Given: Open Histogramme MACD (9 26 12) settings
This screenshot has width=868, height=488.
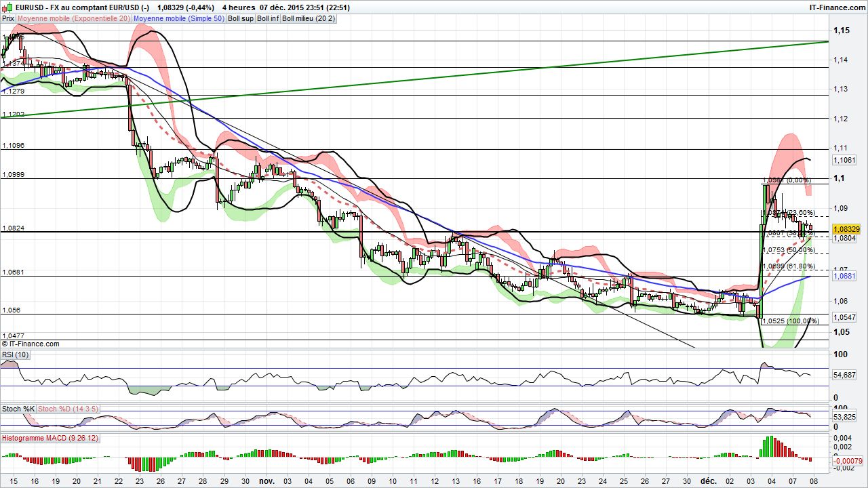Looking at the screenshot, I should pyautogui.click(x=50, y=437).
